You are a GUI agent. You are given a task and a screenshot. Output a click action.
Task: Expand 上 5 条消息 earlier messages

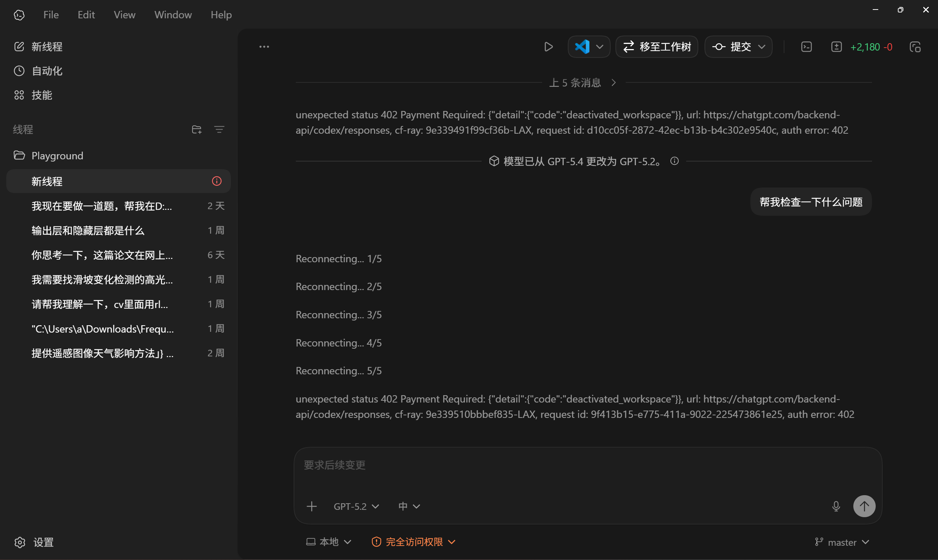coord(583,82)
